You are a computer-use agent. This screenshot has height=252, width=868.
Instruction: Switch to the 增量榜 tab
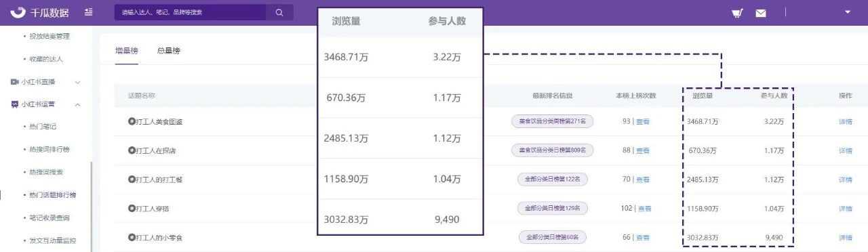pos(127,51)
